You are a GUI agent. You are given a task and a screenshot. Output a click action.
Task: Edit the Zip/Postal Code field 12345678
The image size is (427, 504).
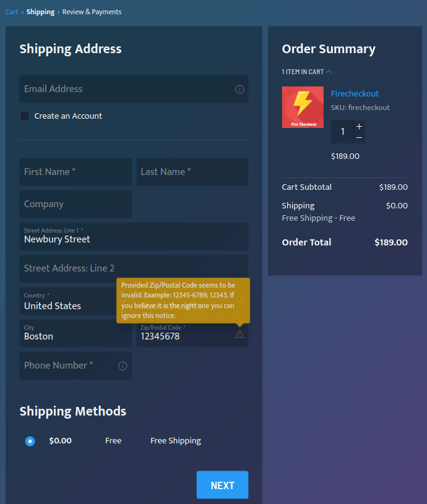point(192,333)
